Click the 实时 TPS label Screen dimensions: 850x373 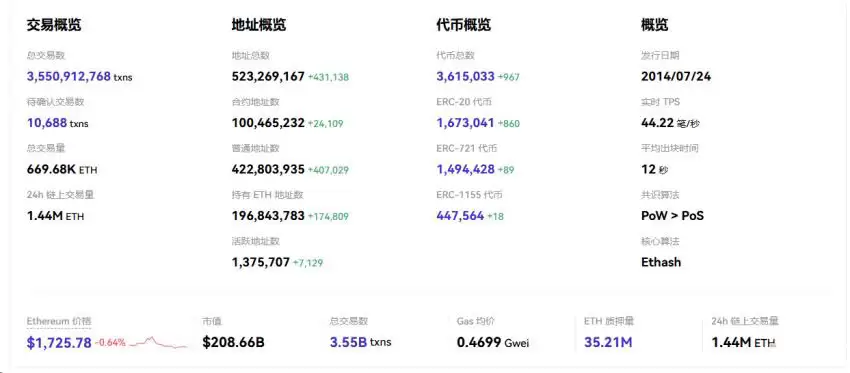pos(660,102)
